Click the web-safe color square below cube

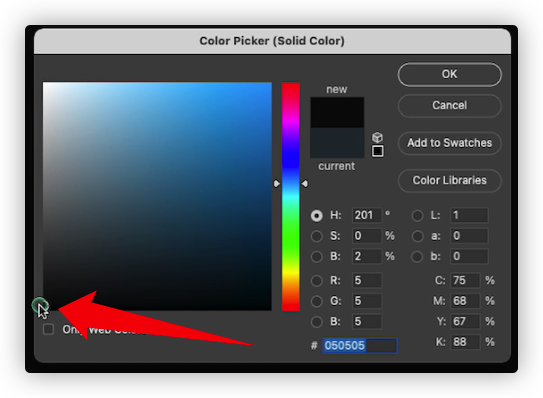click(x=377, y=151)
